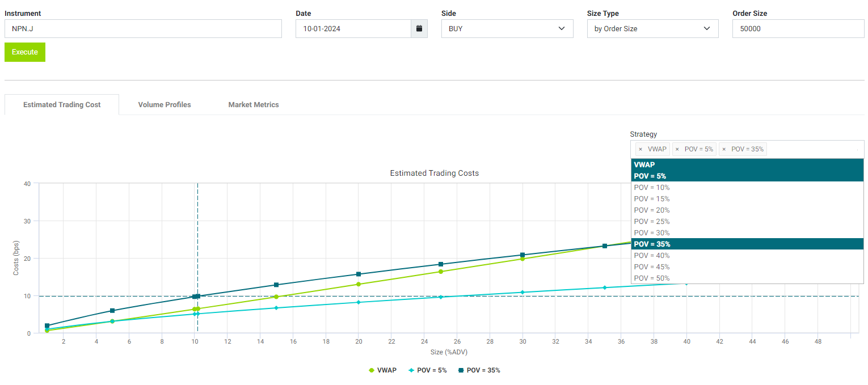Click the Date text field
Screen dimensions: 868x385
coord(353,28)
